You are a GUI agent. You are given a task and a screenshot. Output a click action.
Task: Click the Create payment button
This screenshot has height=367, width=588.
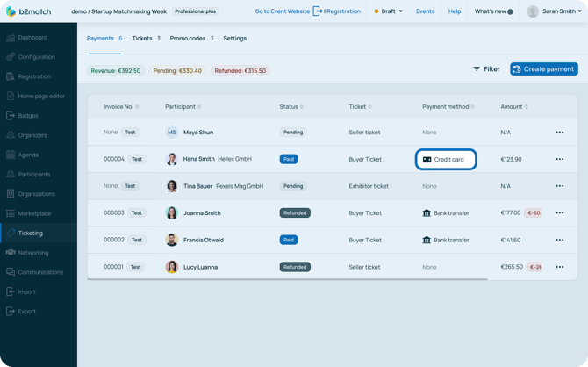coord(543,69)
